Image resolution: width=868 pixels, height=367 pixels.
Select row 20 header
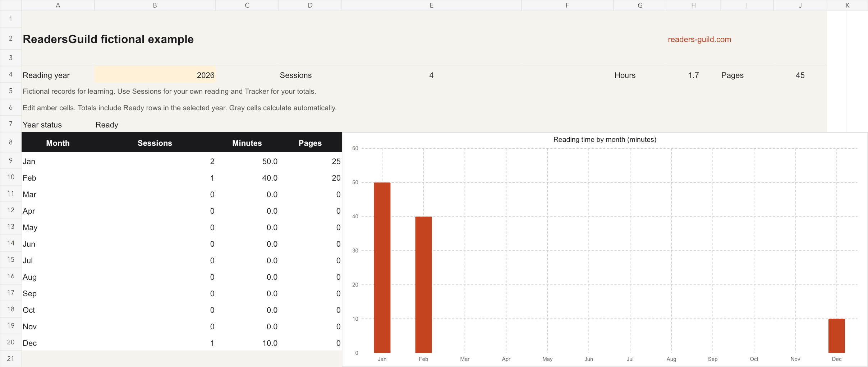[x=11, y=342]
